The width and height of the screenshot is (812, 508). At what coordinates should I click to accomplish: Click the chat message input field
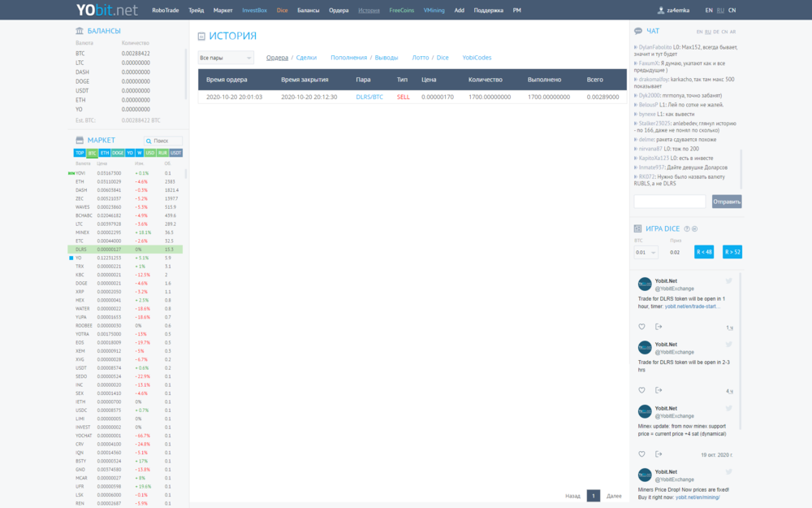coord(670,202)
